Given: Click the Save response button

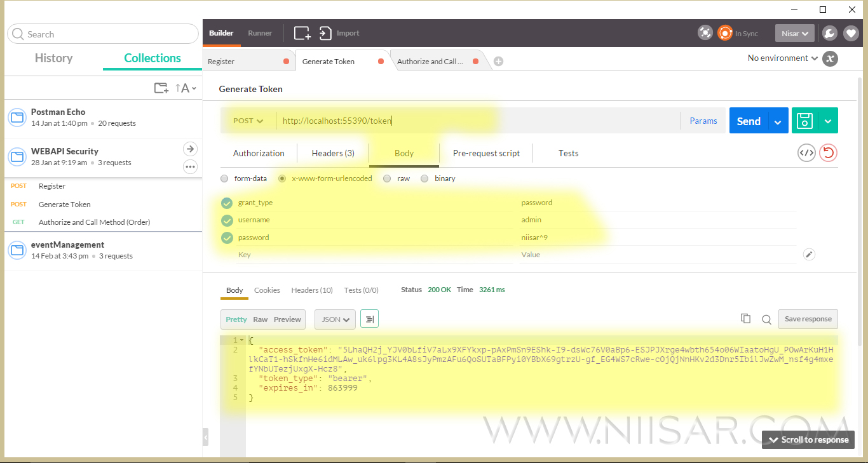Looking at the screenshot, I should pyautogui.click(x=808, y=319).
